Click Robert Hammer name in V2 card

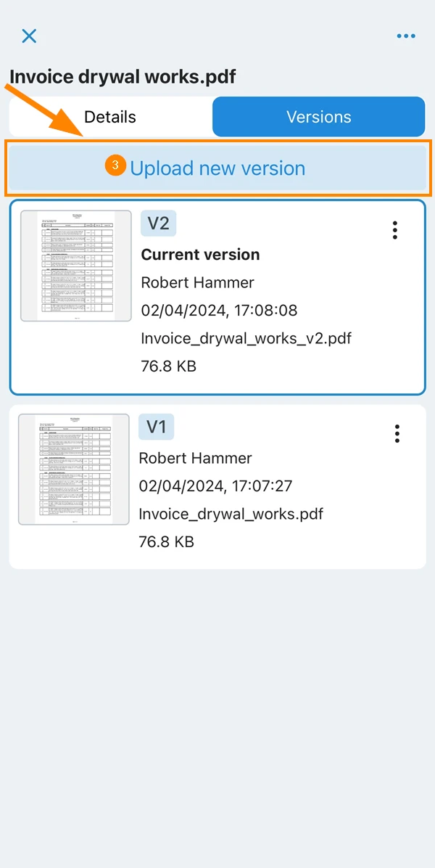(x=198, y=282)
